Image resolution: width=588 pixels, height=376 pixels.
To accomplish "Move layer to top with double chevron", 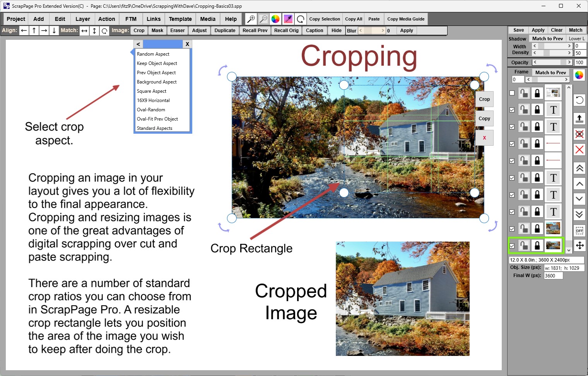I will (579, 168).
